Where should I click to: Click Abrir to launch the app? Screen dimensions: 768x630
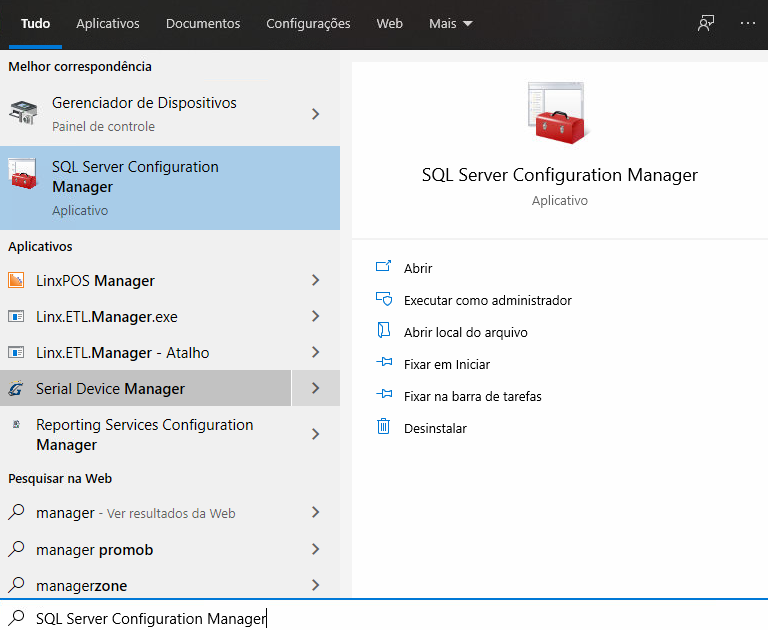tap(418, 268)
